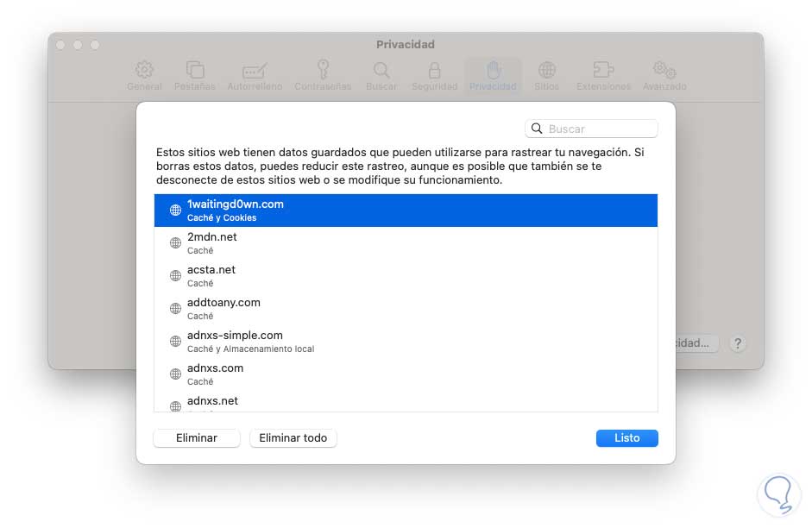Viewport: 812px width, 528px height.
Task: Confirm with the Listo button
Action: click(x=626, y=438)
